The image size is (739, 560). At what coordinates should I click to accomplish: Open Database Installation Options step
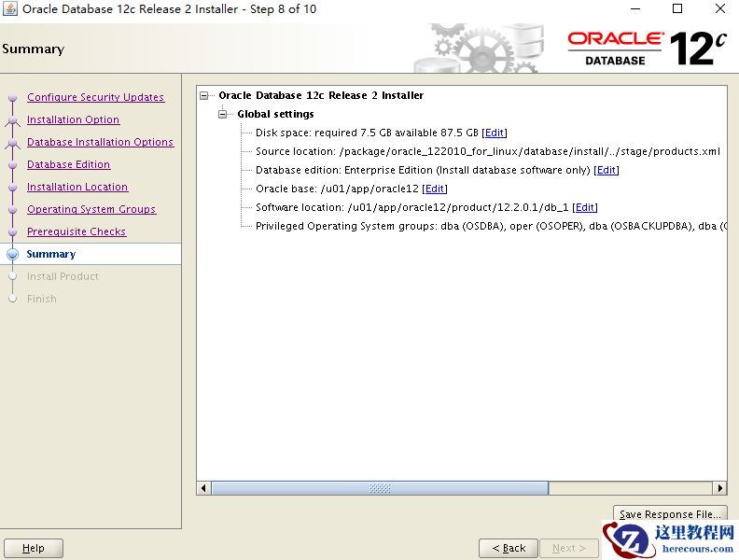[100, 142]
